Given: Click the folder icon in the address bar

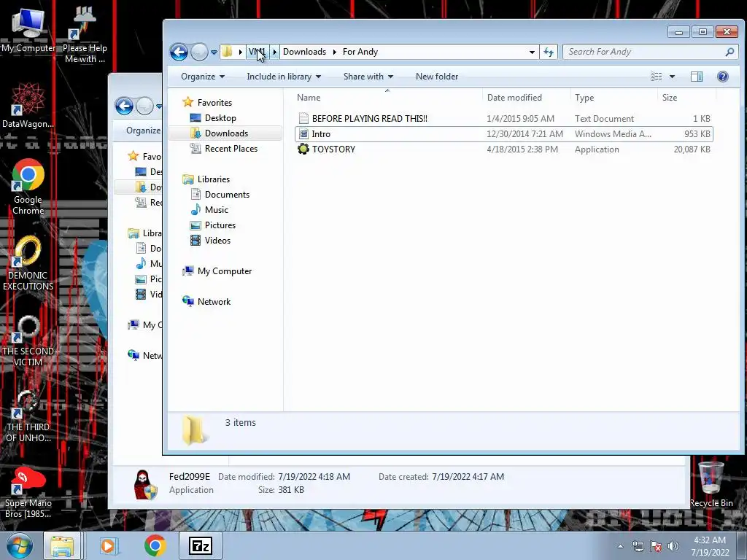Looking at the screenshot, I should coord(228,52).
